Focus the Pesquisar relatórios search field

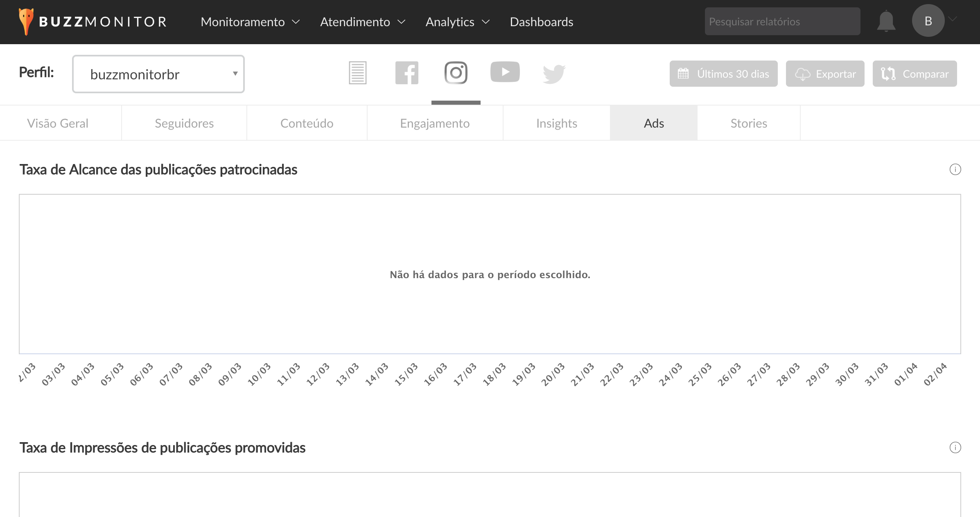click(x=782, y=21)
